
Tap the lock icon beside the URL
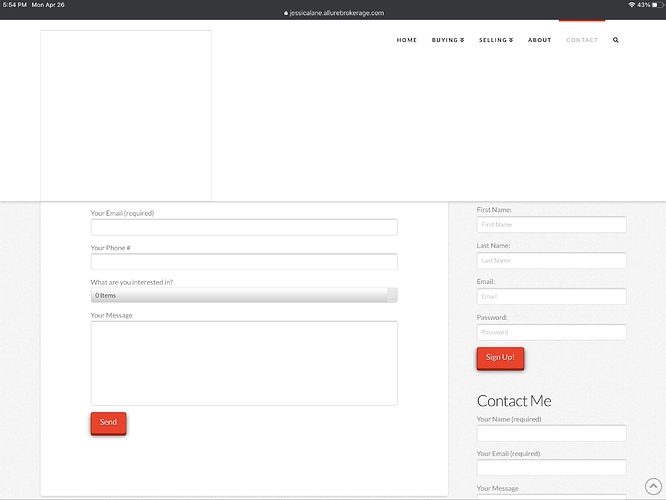pyautogui.click(x=286, y=13)
